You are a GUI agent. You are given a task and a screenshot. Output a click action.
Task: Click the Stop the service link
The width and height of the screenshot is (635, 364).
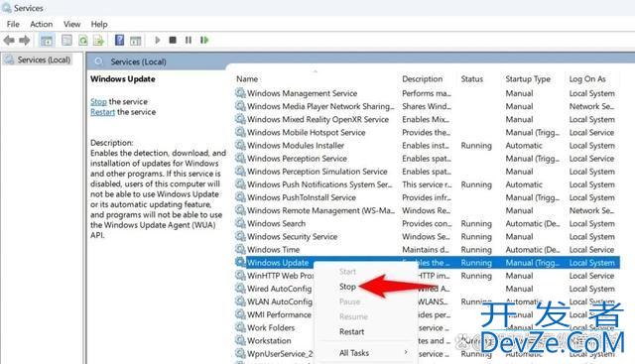click(98, 101)
